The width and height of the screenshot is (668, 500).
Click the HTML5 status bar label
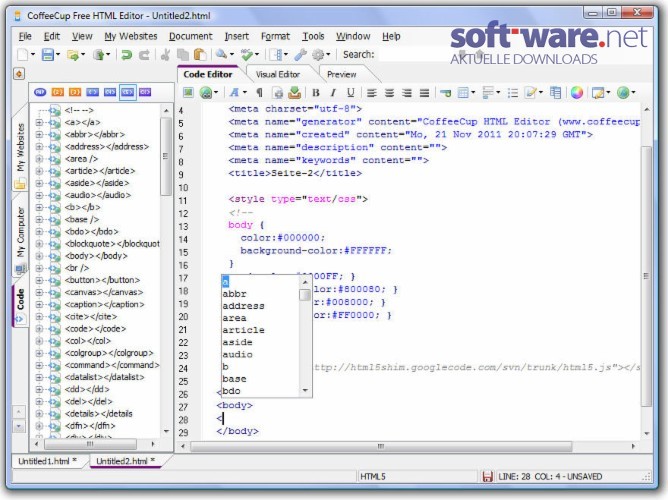coord(373,476)
